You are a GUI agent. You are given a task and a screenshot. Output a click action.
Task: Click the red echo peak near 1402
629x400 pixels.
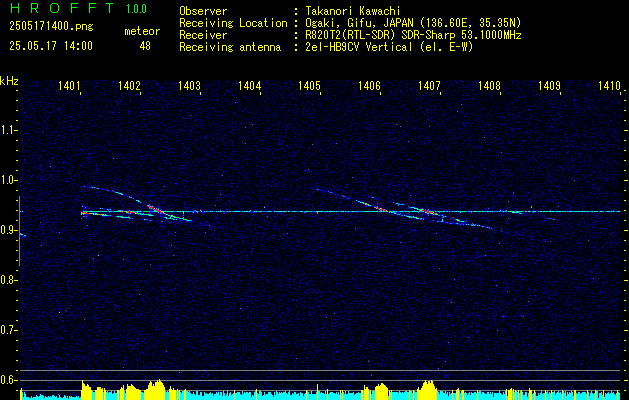pos(155,209)
